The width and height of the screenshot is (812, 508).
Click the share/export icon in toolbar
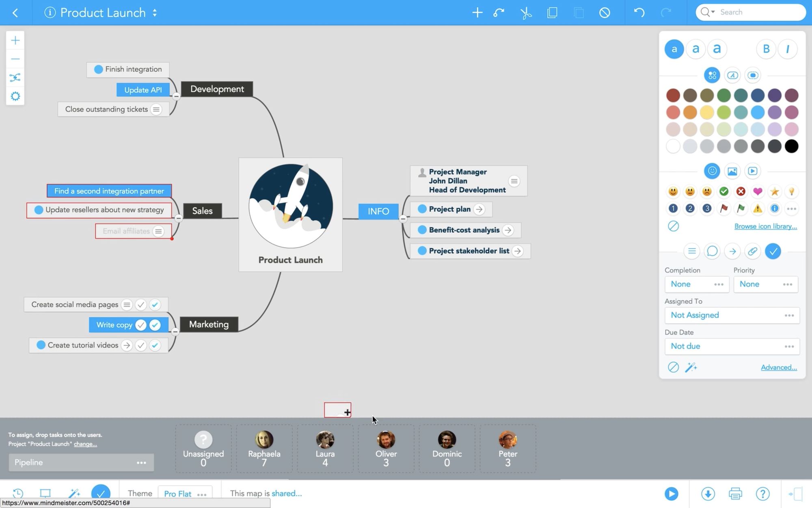[x=707, y=493]
